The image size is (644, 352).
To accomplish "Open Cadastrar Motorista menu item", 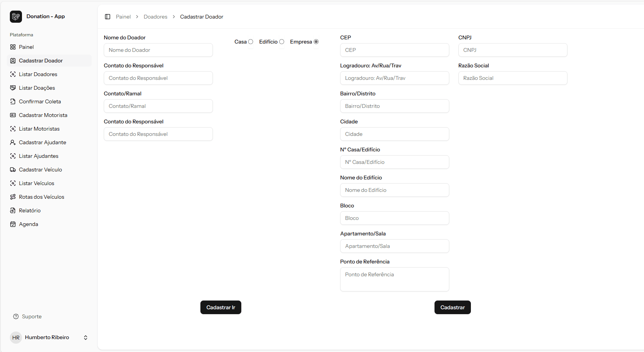I will [49, 115].
